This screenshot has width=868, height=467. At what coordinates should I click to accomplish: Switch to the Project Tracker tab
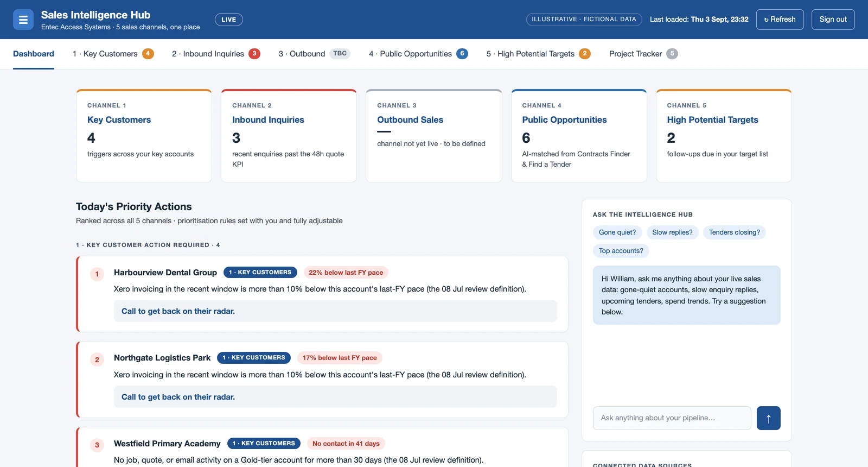tap(643, 54)
